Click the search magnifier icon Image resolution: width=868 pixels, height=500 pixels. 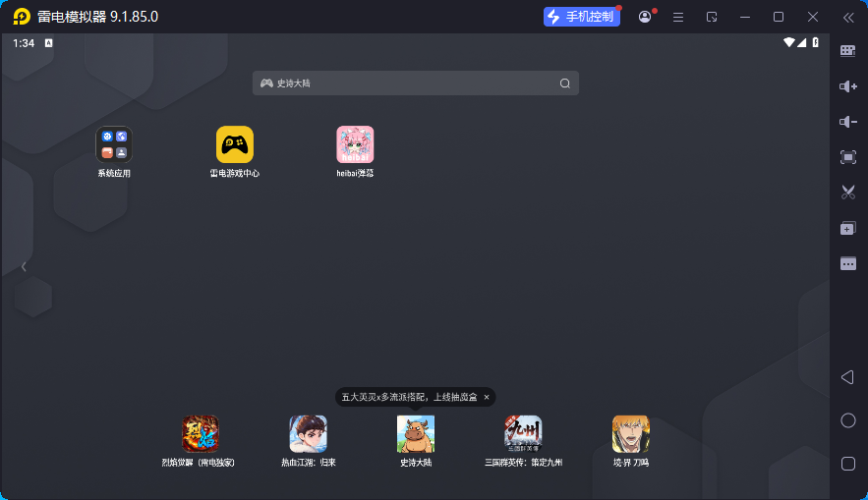click(565, 83)
